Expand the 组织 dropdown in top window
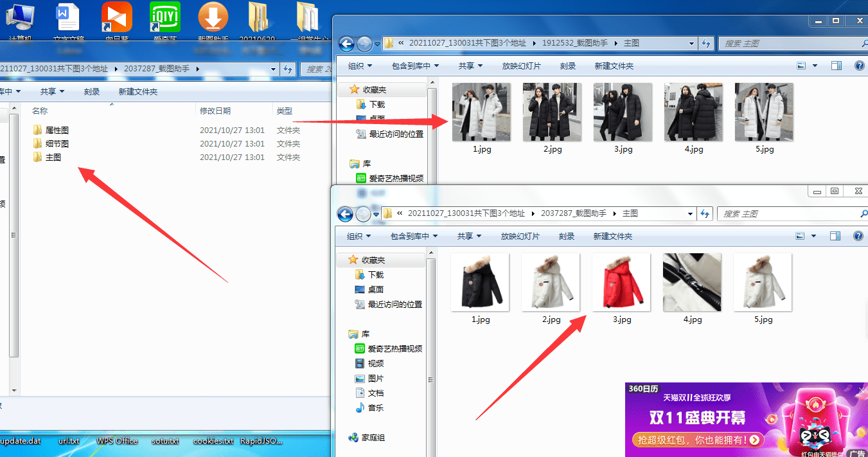This screenshot has height=457, width=868. click(360, 66)
